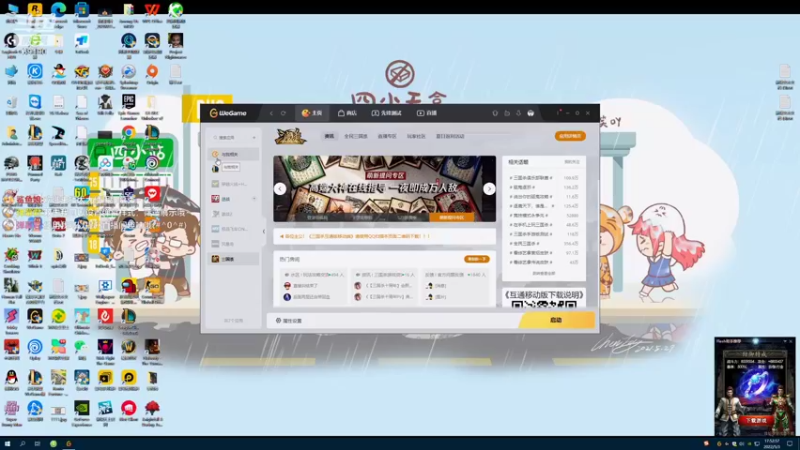Open the 互通移动版下载说明 QR panel
800x450 pixels.
tap(544, 298)
